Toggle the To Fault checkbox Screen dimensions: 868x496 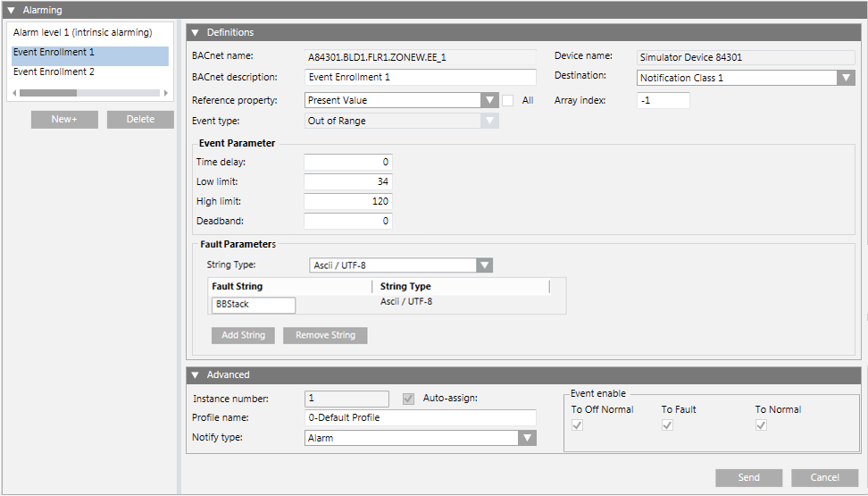coord(667,425)
